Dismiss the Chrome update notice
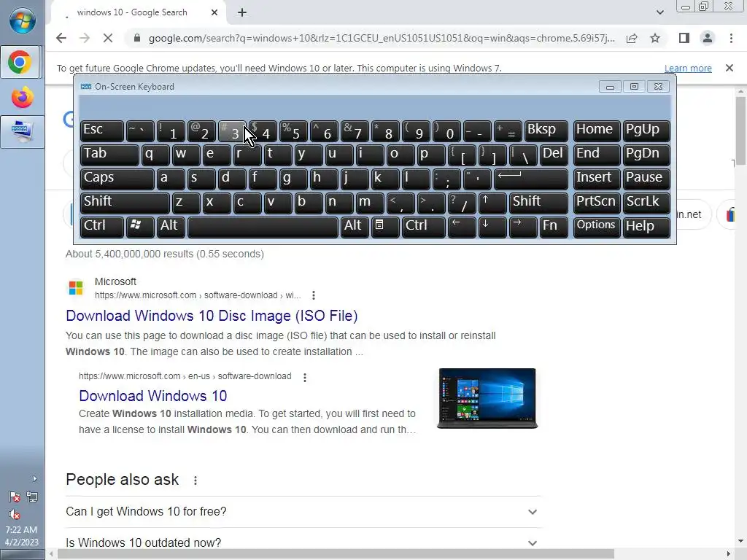The image size is (747, 560). (x=729, y=68)
